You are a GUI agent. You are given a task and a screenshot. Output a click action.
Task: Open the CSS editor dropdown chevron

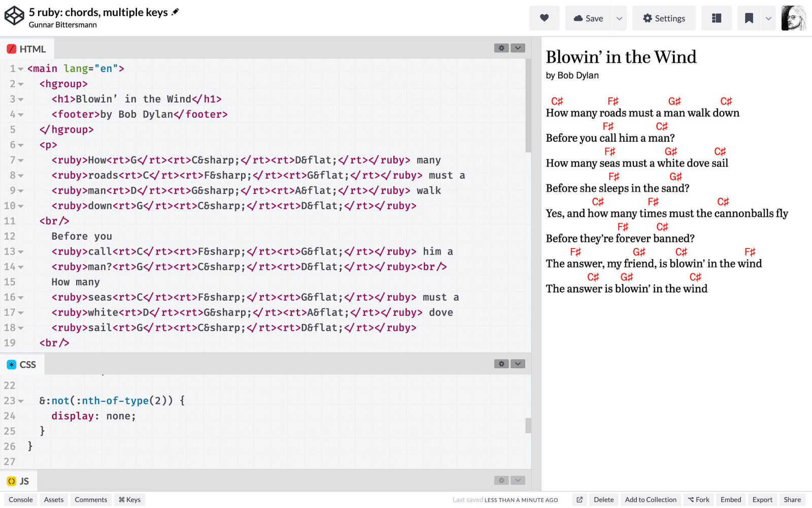pos(518,364)
